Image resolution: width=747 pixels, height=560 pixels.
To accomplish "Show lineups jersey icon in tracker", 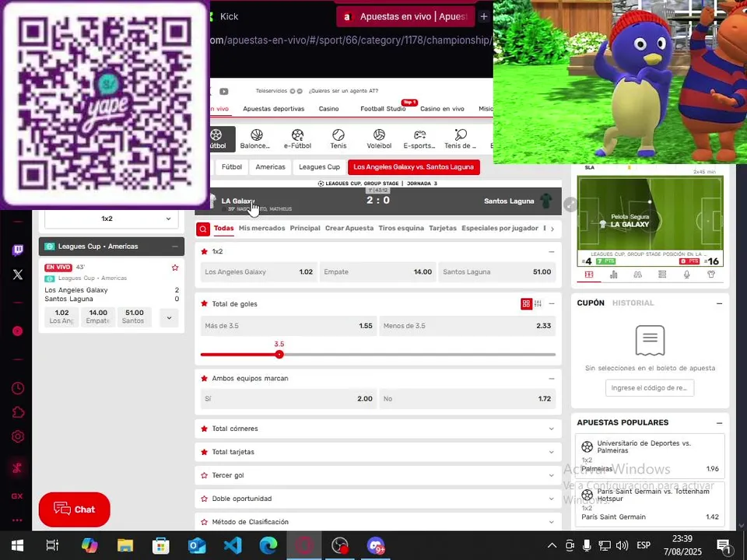I will tap(711, 275).
